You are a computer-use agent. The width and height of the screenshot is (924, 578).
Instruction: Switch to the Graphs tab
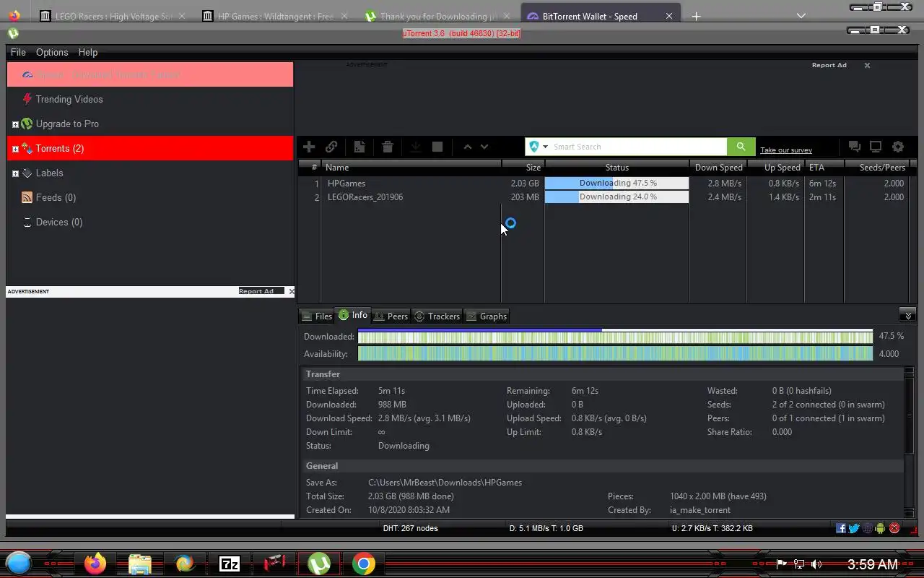coord(487,316)
